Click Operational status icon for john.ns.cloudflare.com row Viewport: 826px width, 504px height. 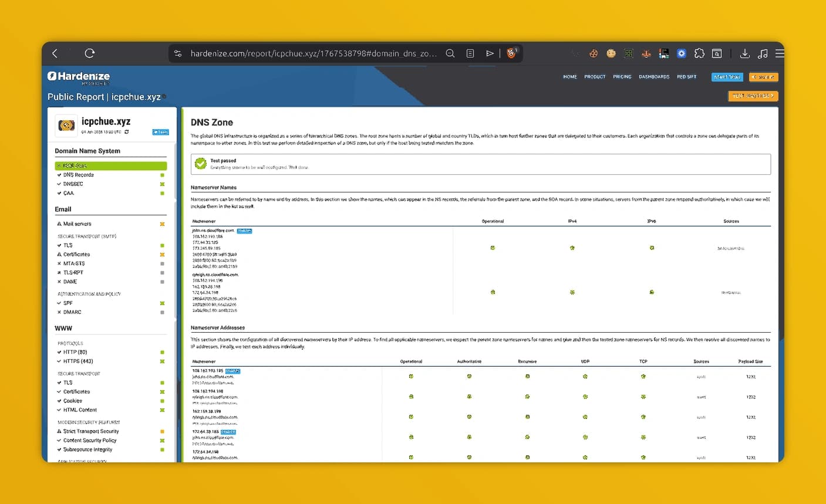coord(493,248)
